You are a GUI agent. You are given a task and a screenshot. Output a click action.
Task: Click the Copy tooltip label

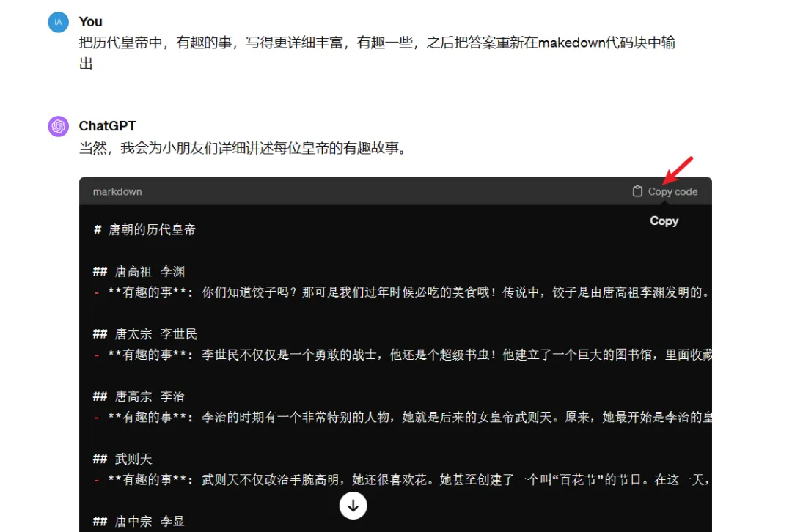point(663,221)
